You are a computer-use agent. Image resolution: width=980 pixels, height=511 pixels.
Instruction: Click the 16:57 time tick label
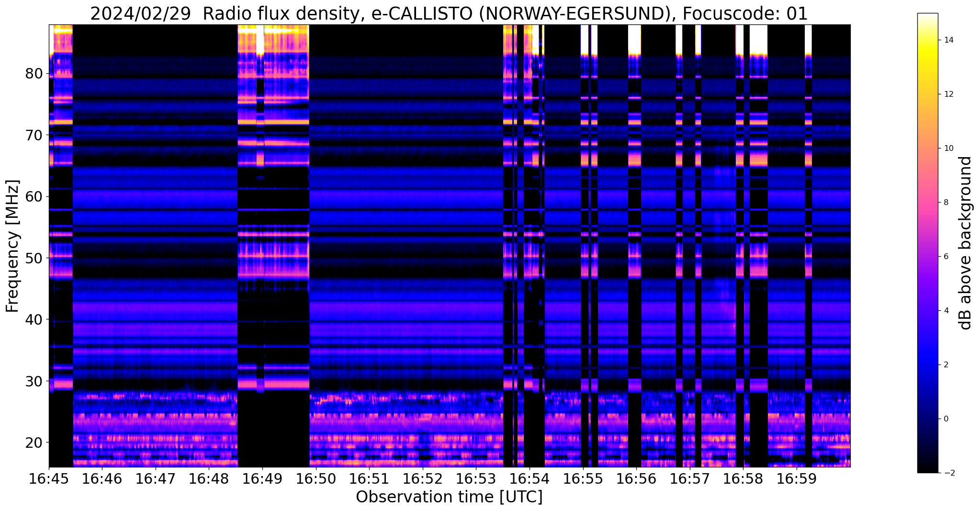pos(689,478)
